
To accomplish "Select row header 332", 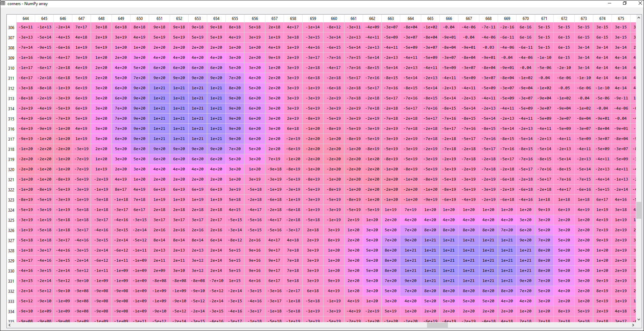I will [11, 291].
